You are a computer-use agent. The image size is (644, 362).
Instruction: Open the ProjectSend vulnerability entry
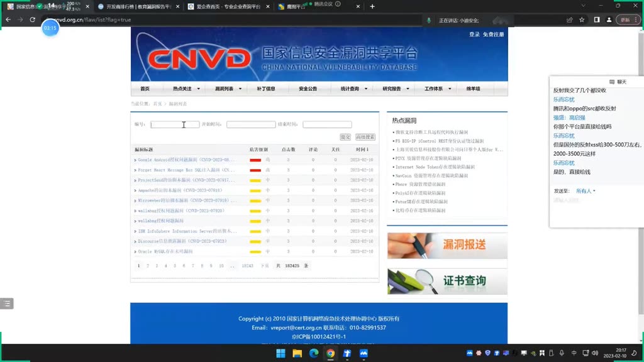click(x=186, y=180)
